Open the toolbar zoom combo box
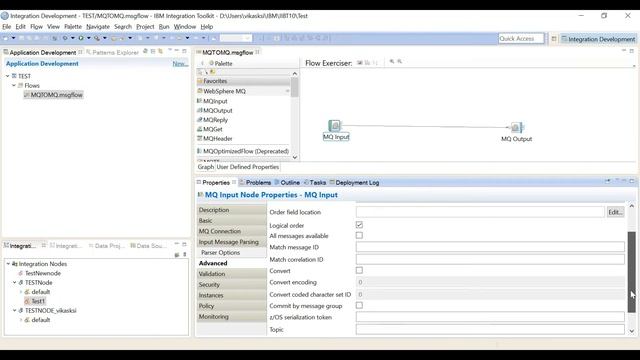This screenshot has width=640, height=360. tap(236, 38)
